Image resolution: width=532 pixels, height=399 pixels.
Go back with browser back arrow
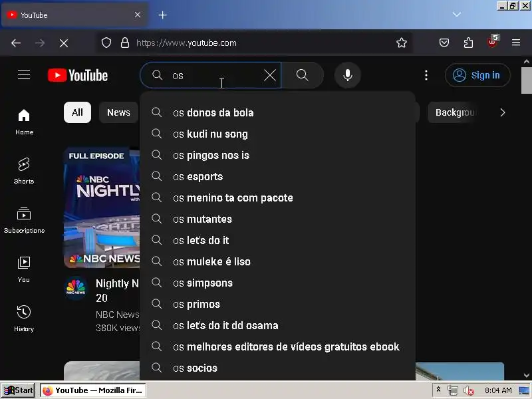[x=16, y=43]
